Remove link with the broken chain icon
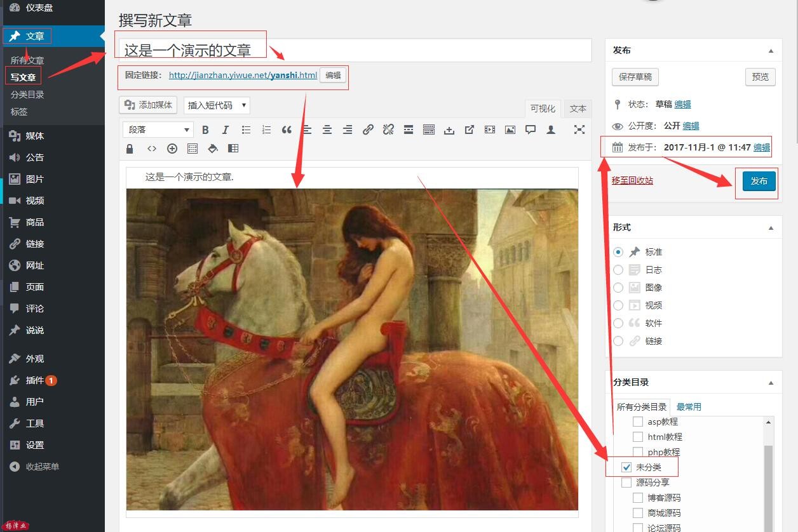798x532 pixels. point(388,130)
